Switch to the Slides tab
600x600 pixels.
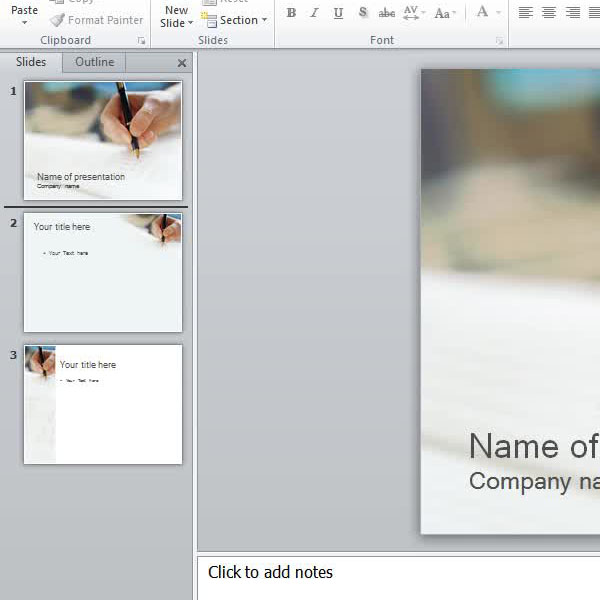pos(31,62)
